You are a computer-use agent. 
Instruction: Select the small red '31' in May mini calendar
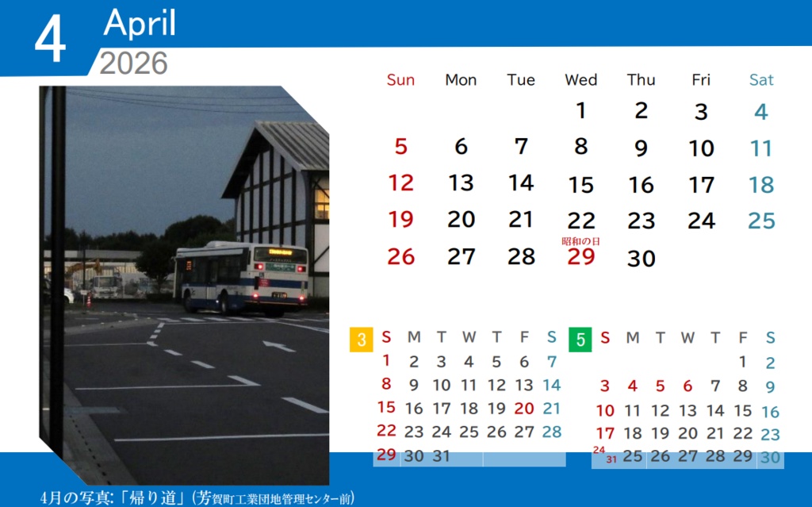coord(611,459)
